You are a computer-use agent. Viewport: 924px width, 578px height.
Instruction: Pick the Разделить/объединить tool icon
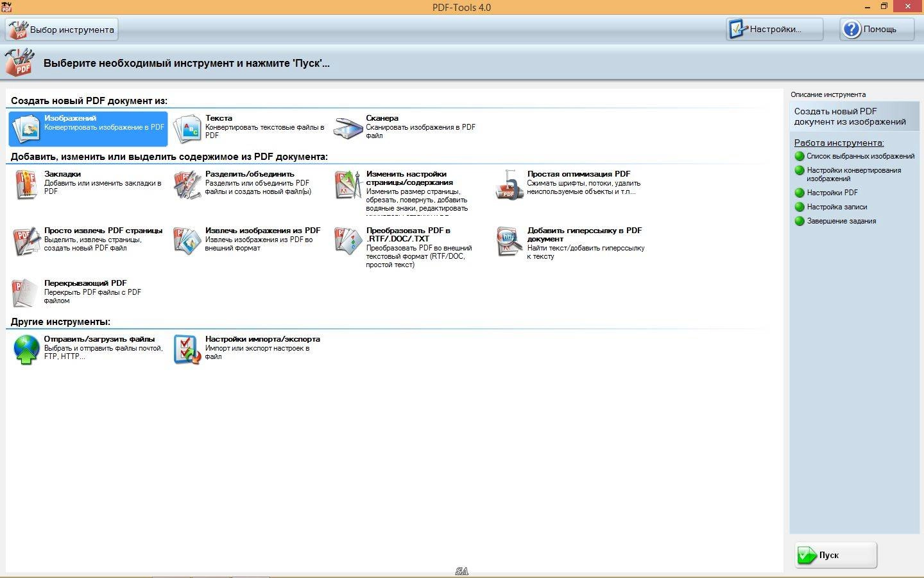pos(187,185)
